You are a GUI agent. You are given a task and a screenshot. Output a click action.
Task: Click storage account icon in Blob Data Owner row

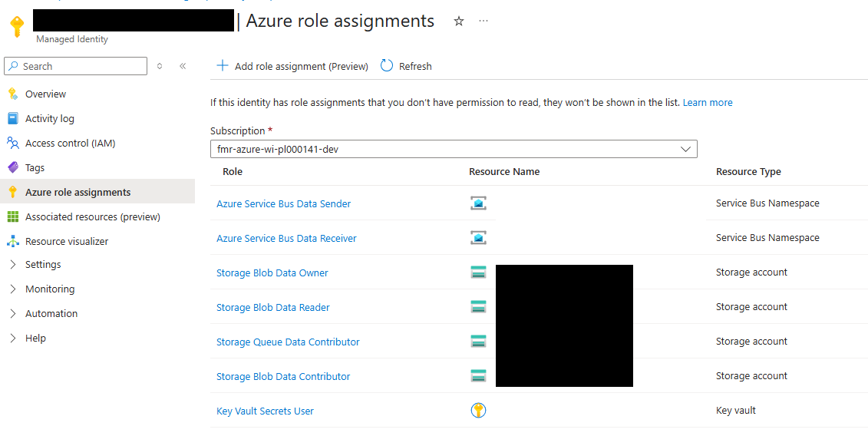478,272
